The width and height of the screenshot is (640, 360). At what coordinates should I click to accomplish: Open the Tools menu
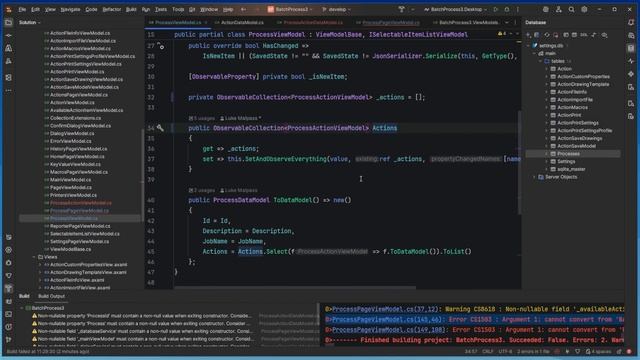pyautogui.click(x=178, y=9)
